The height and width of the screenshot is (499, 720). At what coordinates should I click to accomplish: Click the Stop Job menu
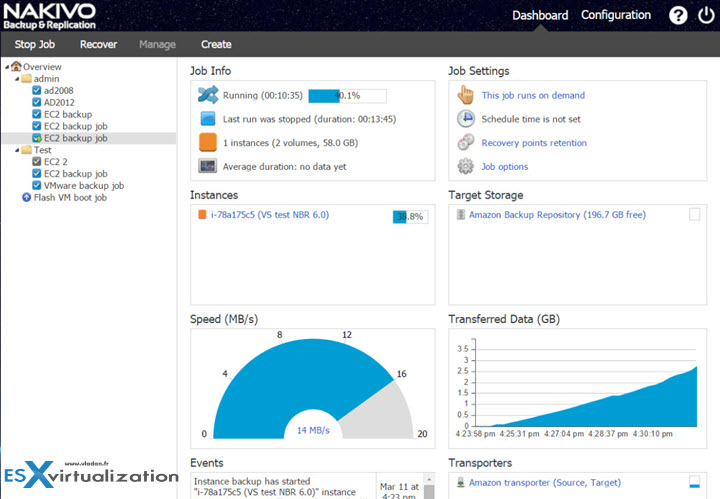[34, 45]
